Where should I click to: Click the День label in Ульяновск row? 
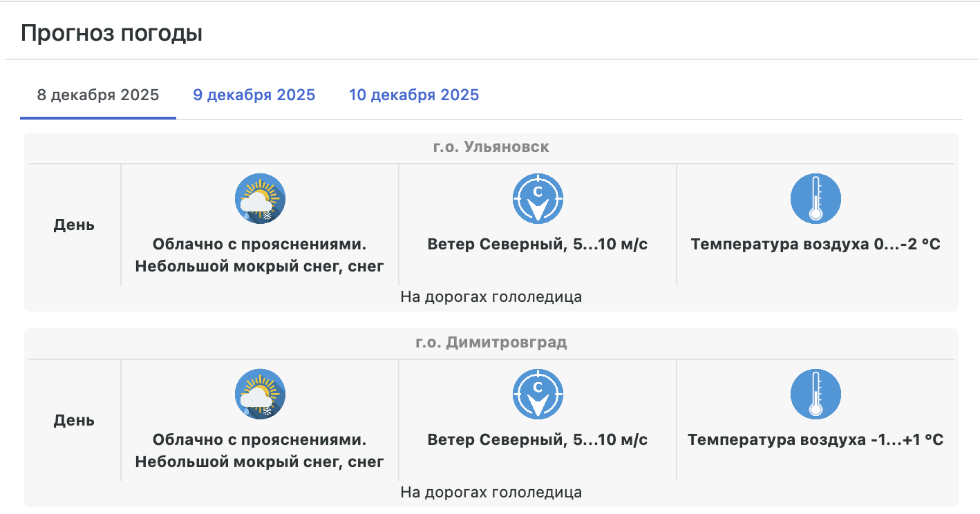tap(74, 225)
